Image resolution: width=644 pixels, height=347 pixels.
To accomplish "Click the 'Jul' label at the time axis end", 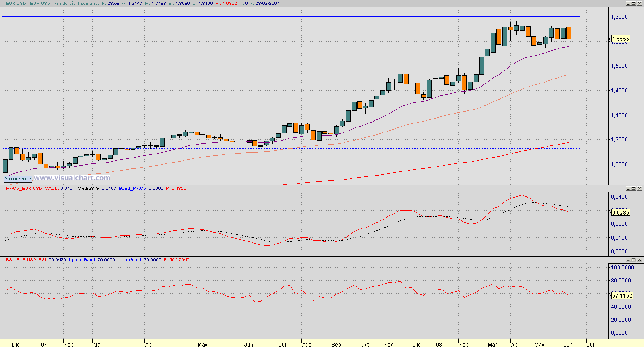I will tap(591, 344).
